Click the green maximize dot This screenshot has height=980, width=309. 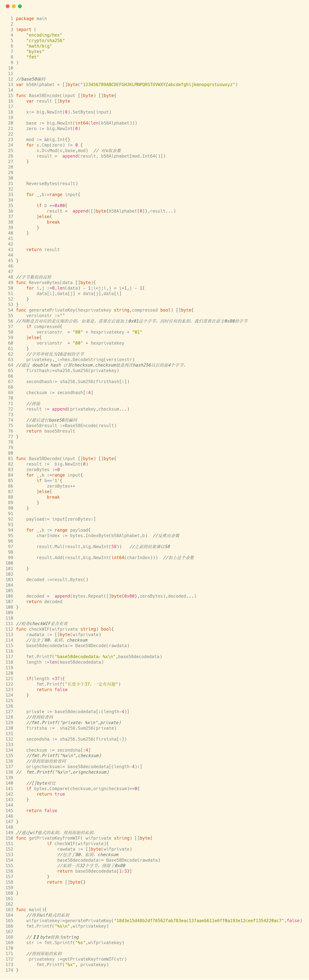click(x=20, y=6)
